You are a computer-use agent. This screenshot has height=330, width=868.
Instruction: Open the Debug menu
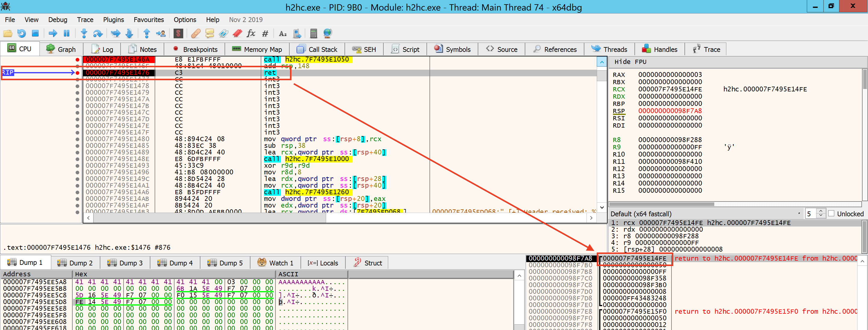tap(58, 20)
